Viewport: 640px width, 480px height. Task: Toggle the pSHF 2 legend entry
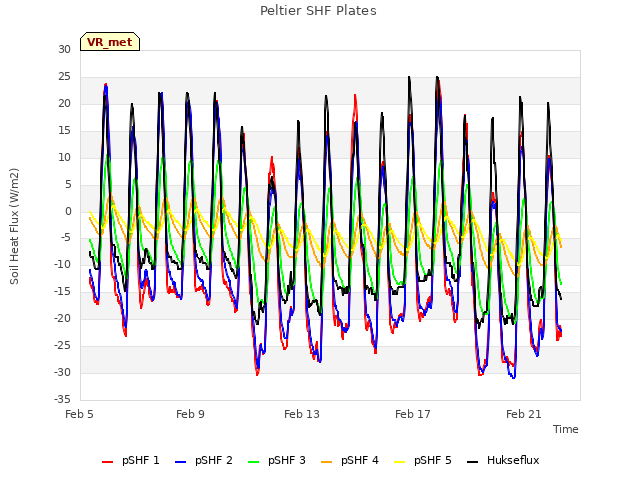204,460
